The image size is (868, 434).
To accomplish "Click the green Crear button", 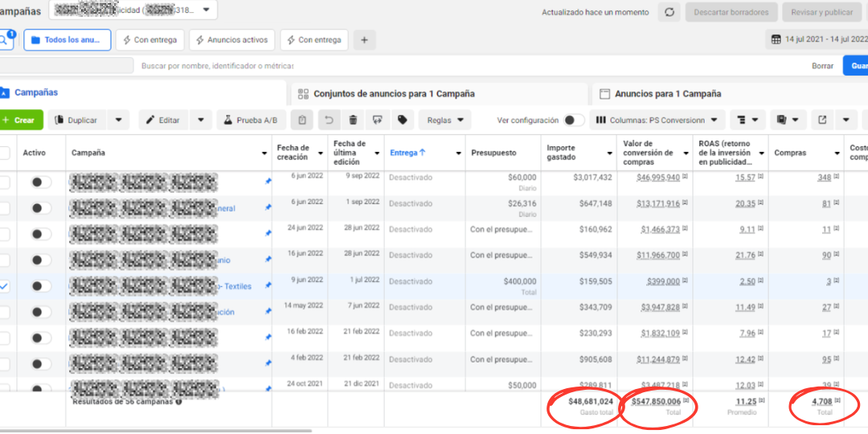I will coord(20,120).
